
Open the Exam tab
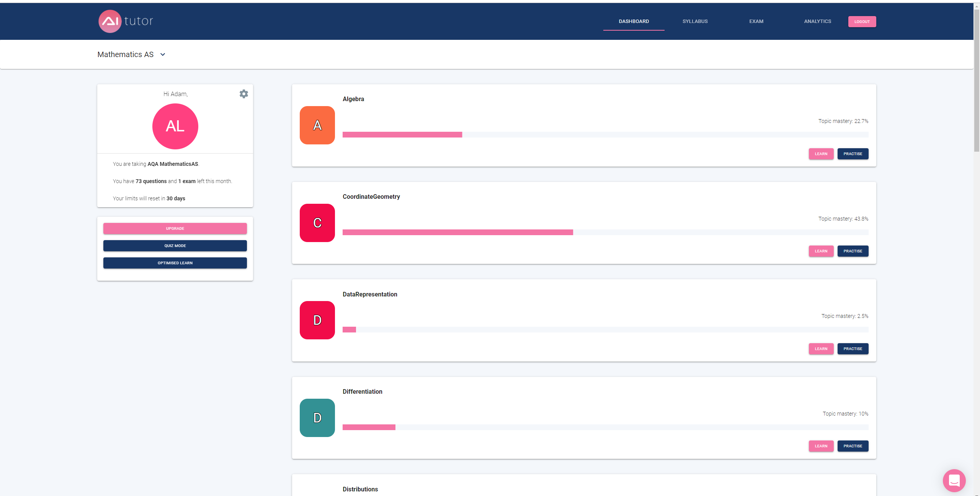tap(756, 21)
